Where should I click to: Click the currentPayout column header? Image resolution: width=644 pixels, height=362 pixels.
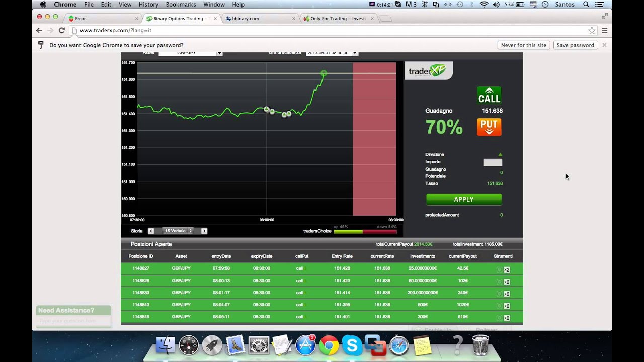tap(463, 256)
